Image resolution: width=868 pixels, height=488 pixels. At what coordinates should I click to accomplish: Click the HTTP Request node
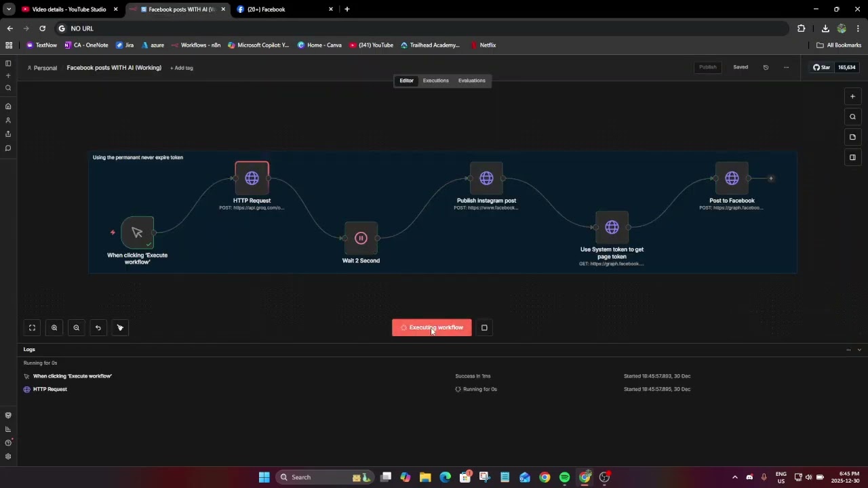[252, 178]
